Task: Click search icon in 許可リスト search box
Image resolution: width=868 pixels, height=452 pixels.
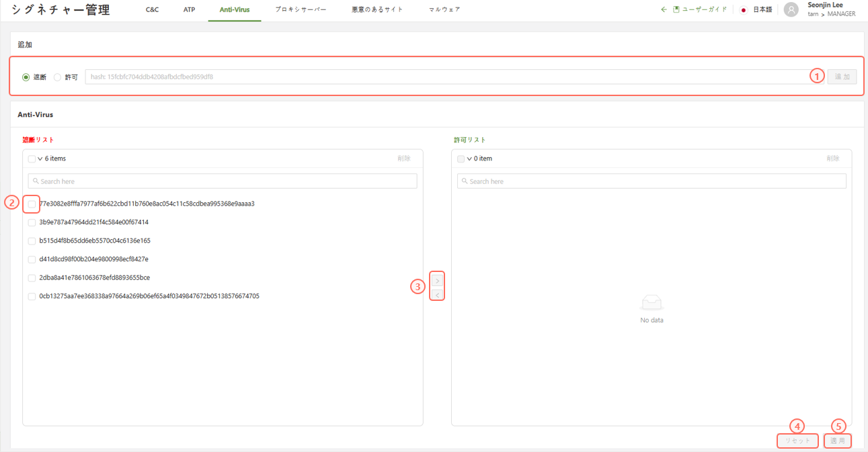Action: [x=465, y=181]
